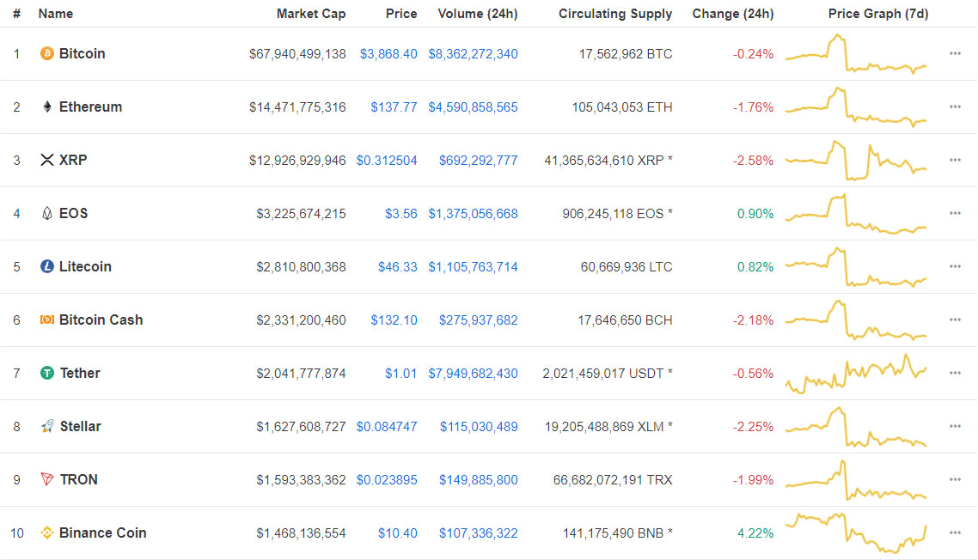Click Binance Coin volume $107,336,322
The height and width of the screenshot is (560, 978).
tap(479, 533)
